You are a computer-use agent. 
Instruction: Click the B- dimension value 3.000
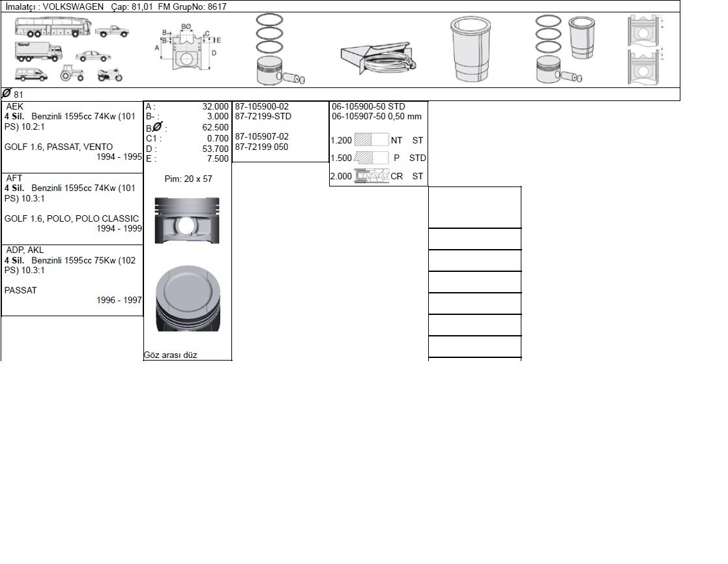click(218, 116)
